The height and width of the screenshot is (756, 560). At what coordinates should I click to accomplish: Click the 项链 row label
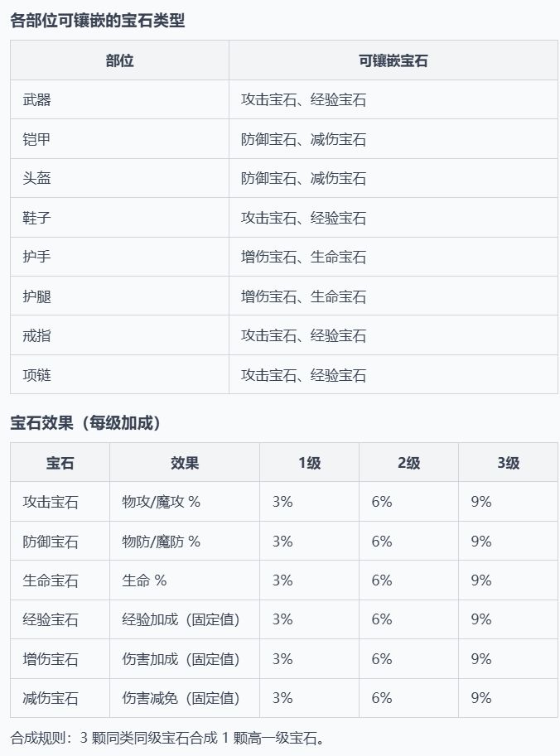(x=37, y=375)
